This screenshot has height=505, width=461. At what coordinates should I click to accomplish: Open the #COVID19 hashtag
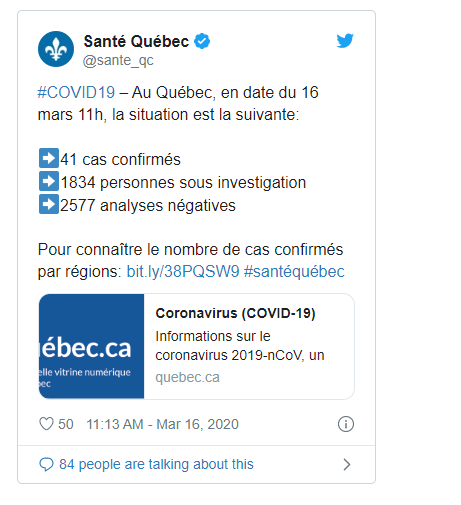(x=76, y=92)
